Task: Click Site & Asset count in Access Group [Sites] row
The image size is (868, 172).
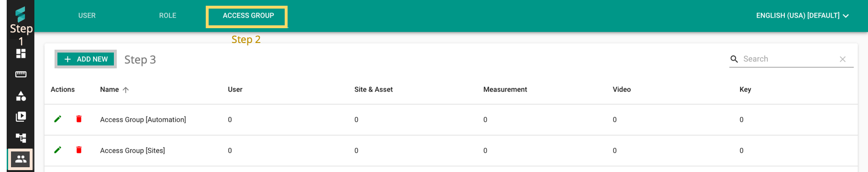Action: coord(356,150)
